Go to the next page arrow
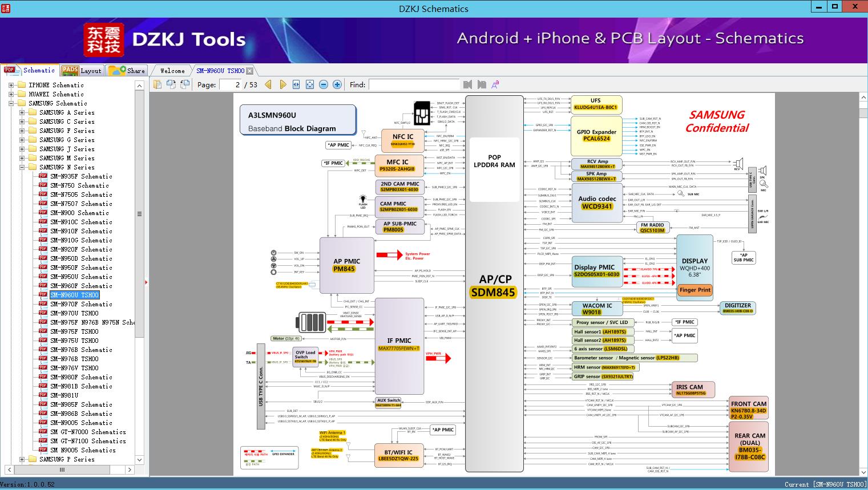 click(x=282, y=84)
